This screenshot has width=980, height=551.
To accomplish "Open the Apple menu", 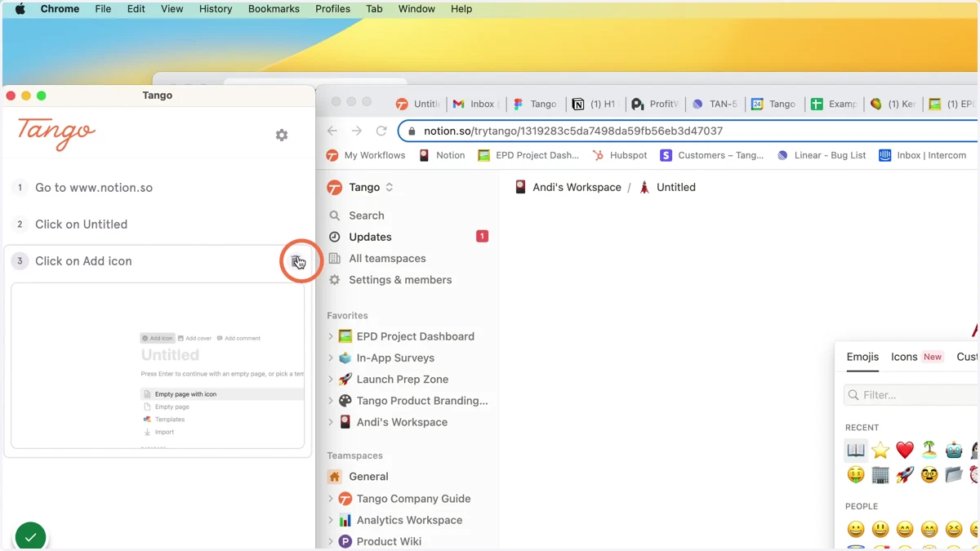I will 20,9.
